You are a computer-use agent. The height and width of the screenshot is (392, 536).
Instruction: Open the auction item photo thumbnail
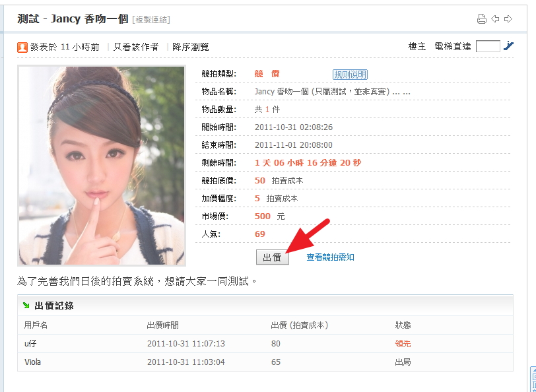[102, 165]
